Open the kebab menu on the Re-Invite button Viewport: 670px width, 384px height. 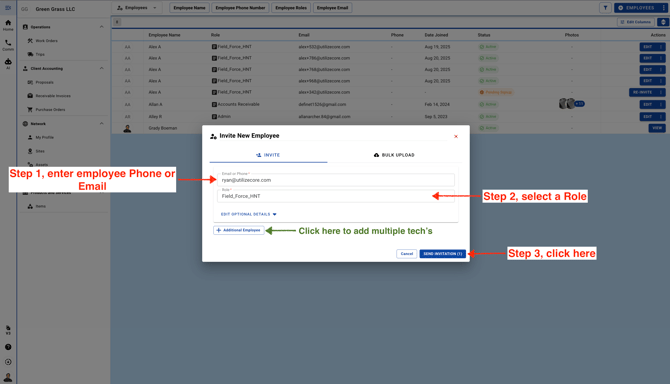(661, 92)
